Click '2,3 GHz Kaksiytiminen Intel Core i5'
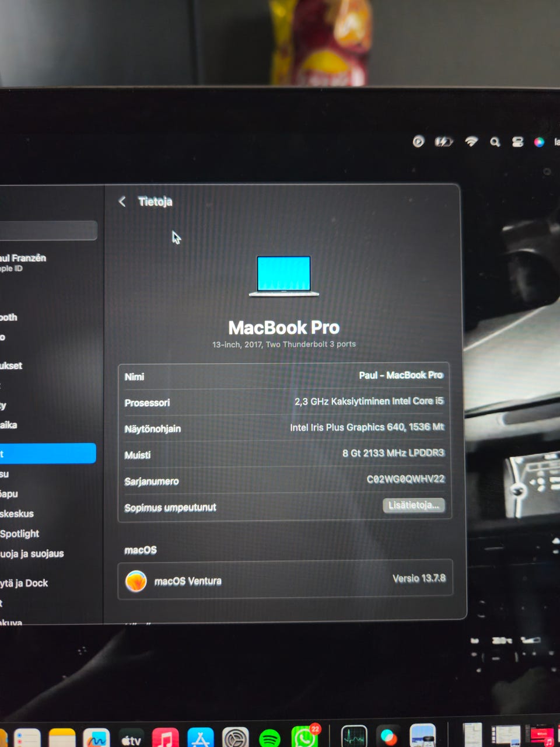The height and width of the screenshot is (747, 560). click(x=369, y=402)
